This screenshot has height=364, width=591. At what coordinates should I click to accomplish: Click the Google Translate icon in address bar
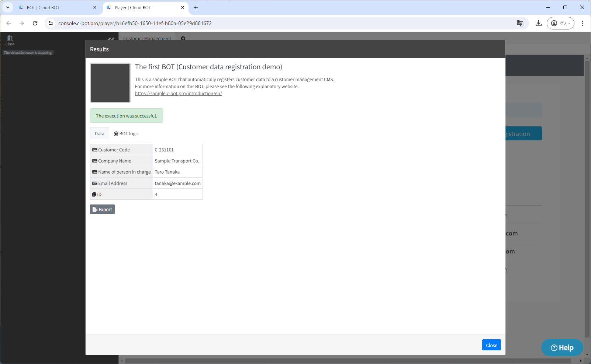(x=520, y=23)
